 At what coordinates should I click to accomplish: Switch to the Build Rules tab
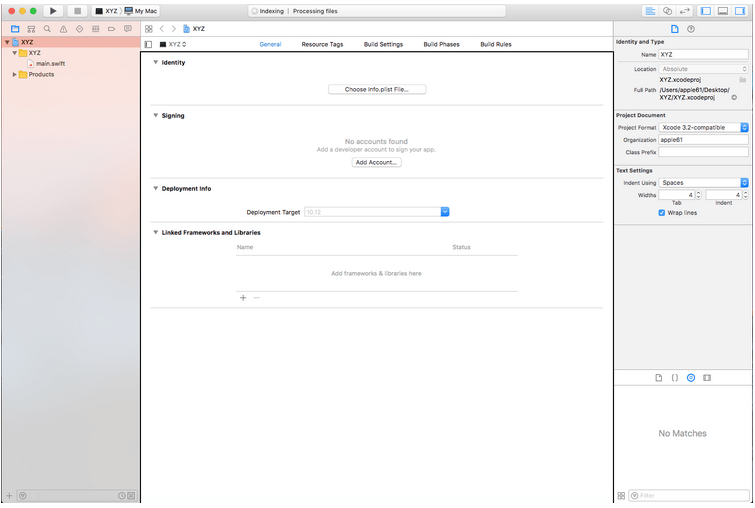496,44
